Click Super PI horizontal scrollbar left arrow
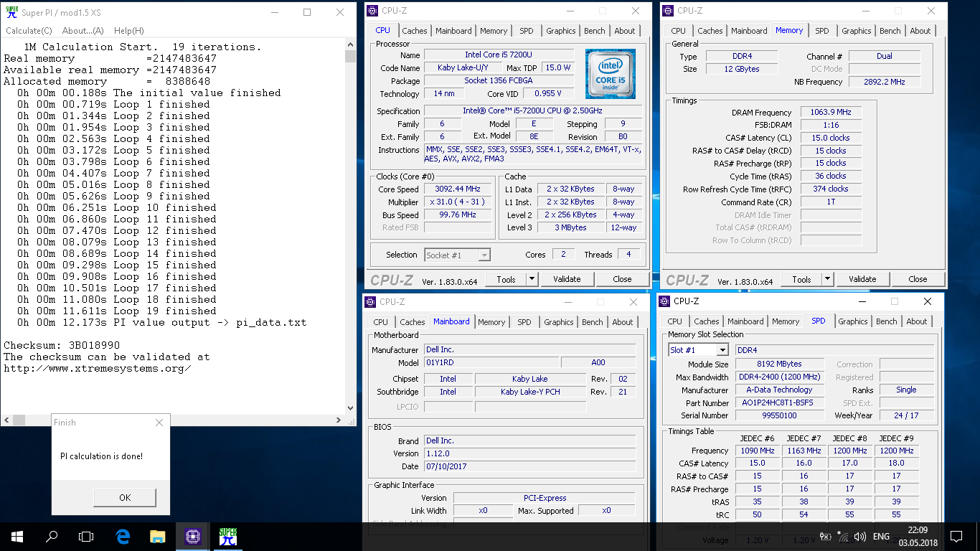Image resolution: width=980 pixels, height=551 pixels. 6,420
